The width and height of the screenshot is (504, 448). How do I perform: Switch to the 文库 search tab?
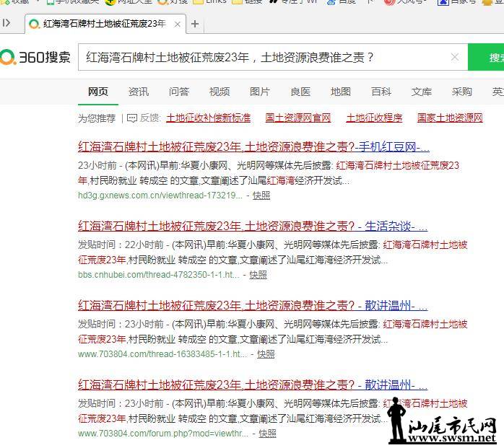422,92
